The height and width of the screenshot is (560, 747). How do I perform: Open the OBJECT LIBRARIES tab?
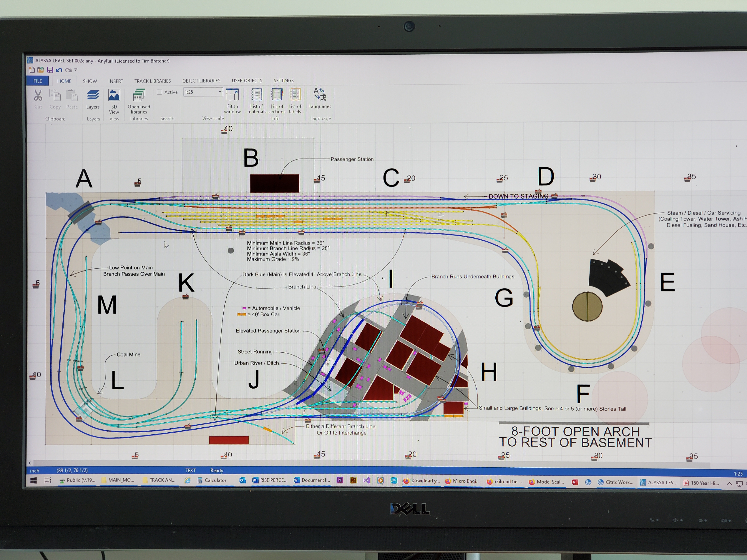click(201, 81)
